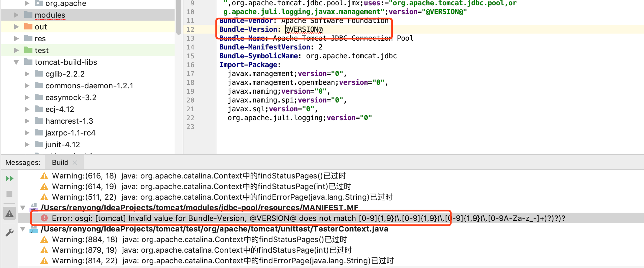Click the gray stop build square icon
Screen dimensions: 644x268
coord(9,194)
